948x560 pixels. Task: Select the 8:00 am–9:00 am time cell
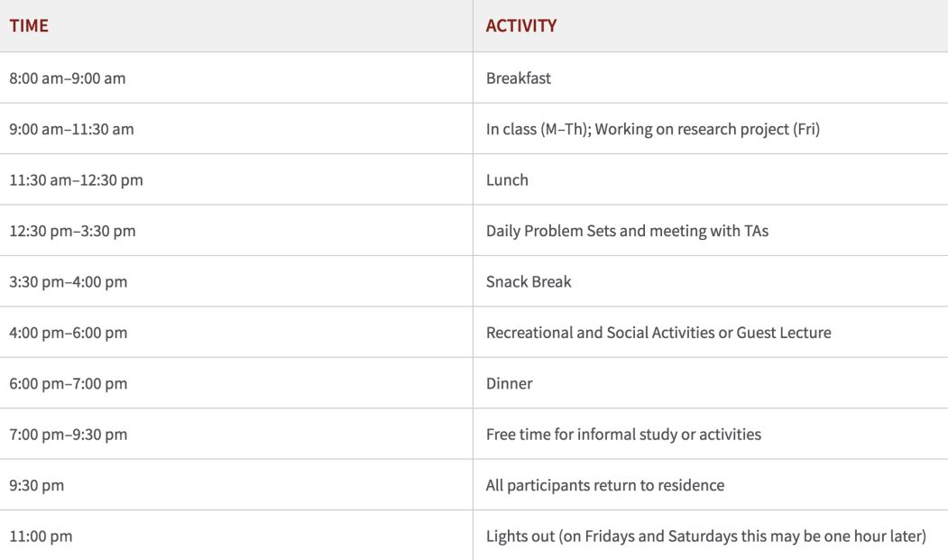click(x=68, y=78)
